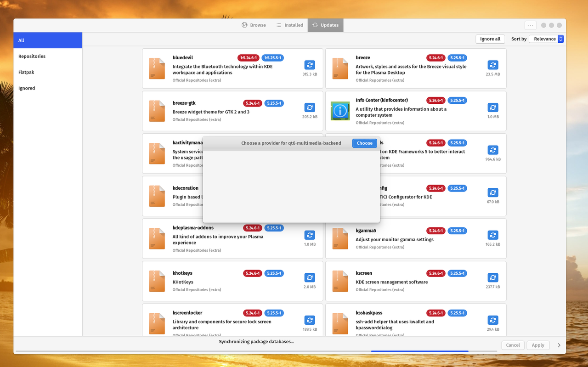The width and height of the screenshot is (588, 367).
Task: Select Repositories in the sidebar
Action: [x=48, y=56]
